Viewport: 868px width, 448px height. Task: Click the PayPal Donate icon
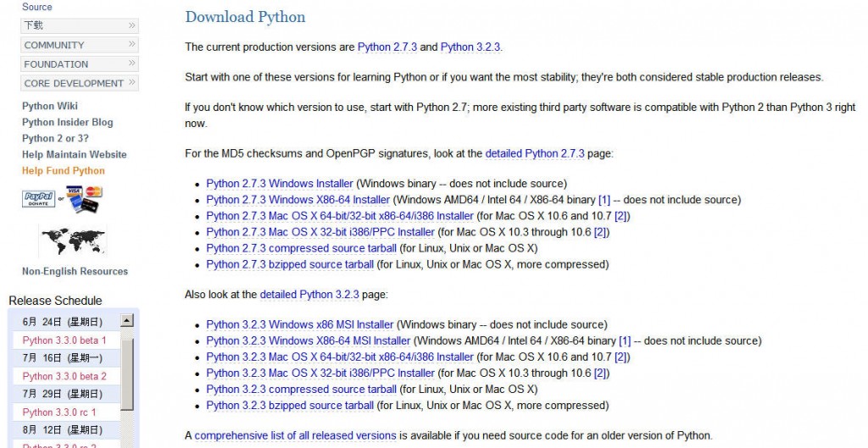39,198
